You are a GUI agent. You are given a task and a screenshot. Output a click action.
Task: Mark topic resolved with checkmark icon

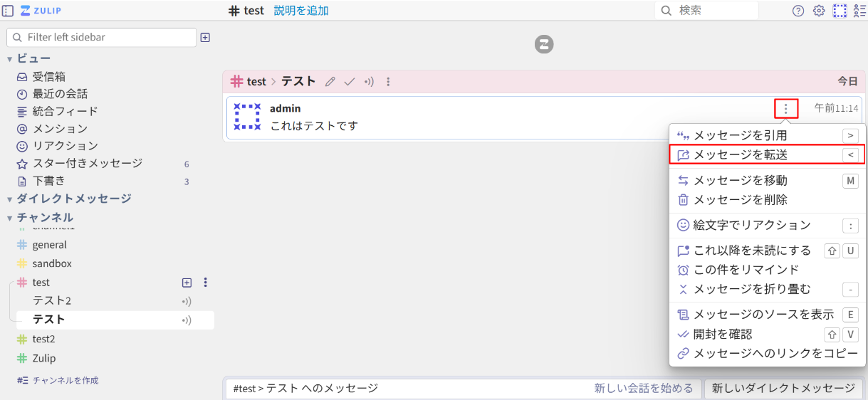click(350, 82)
